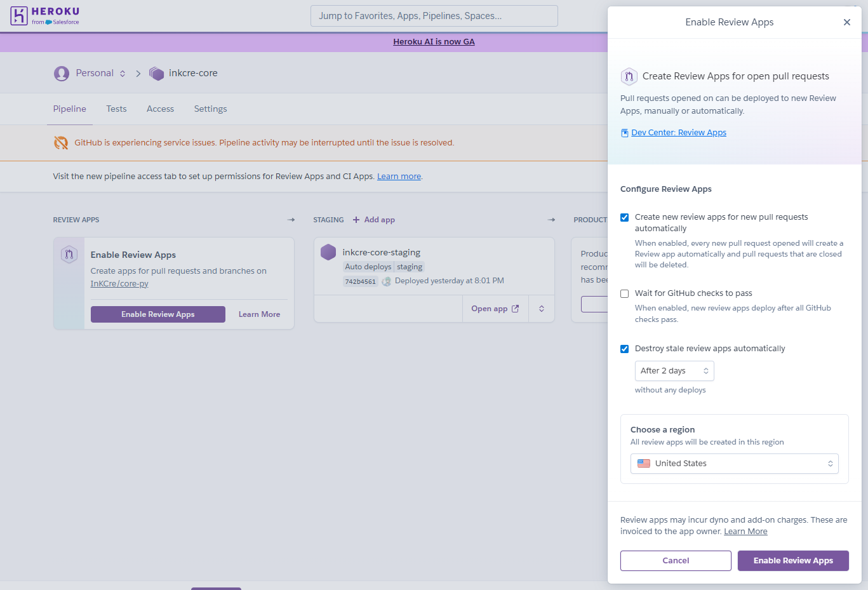The image size is (868, 590).
Task: Switch to the Pipeline tab
Action: click(x=70, y=109)
